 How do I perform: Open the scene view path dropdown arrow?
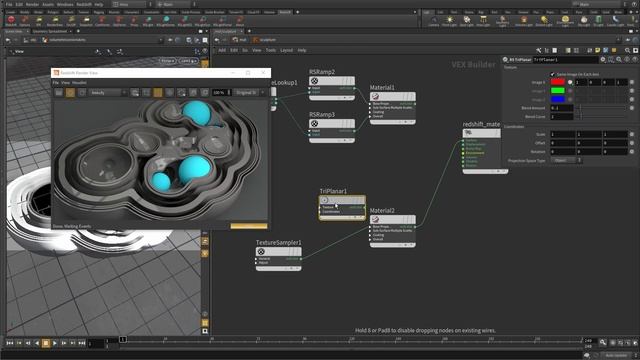click(160, 40)
